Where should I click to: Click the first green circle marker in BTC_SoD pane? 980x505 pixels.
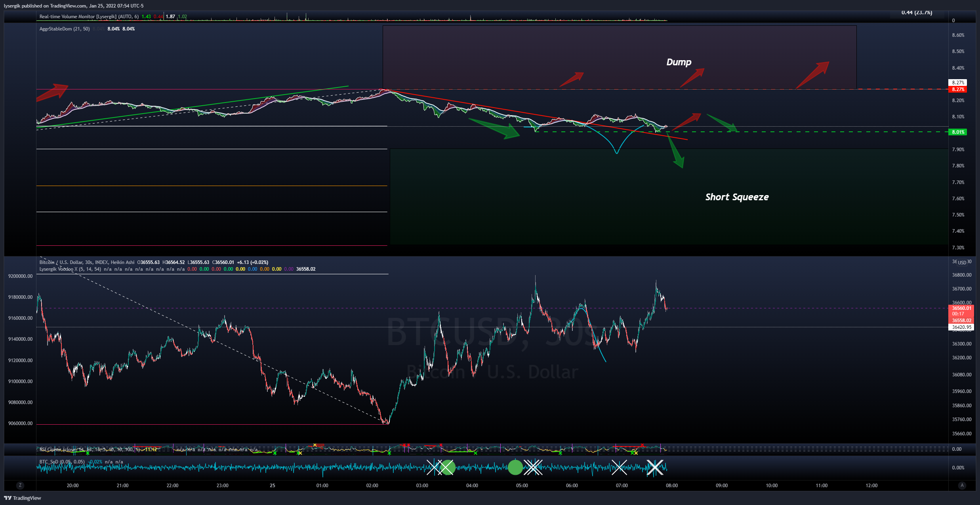point(448,467)
